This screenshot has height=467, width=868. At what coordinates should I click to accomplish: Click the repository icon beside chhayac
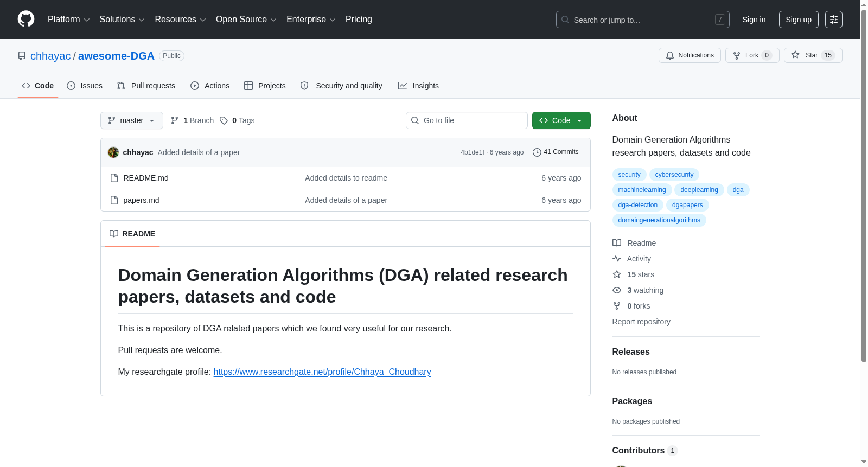click(x=22, y=56)
